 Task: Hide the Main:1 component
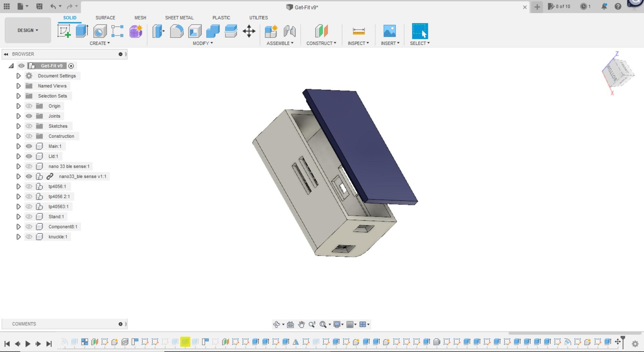[29, 146]
